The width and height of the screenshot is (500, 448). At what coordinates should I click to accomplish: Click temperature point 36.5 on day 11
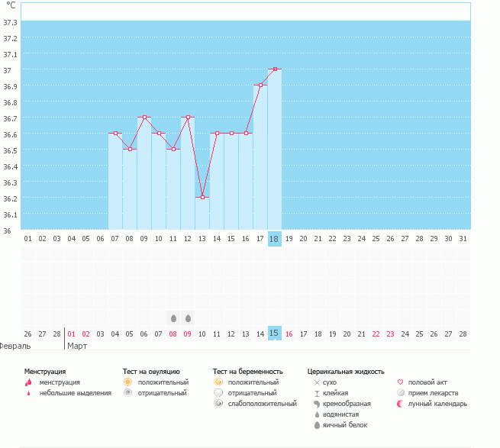pos(173,150)
